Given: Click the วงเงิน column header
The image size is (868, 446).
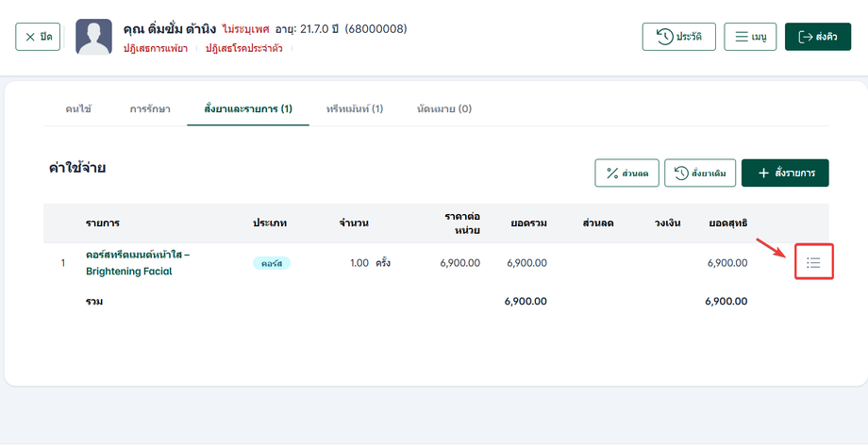Looking at the screenshot, I should tap(667, 223).
